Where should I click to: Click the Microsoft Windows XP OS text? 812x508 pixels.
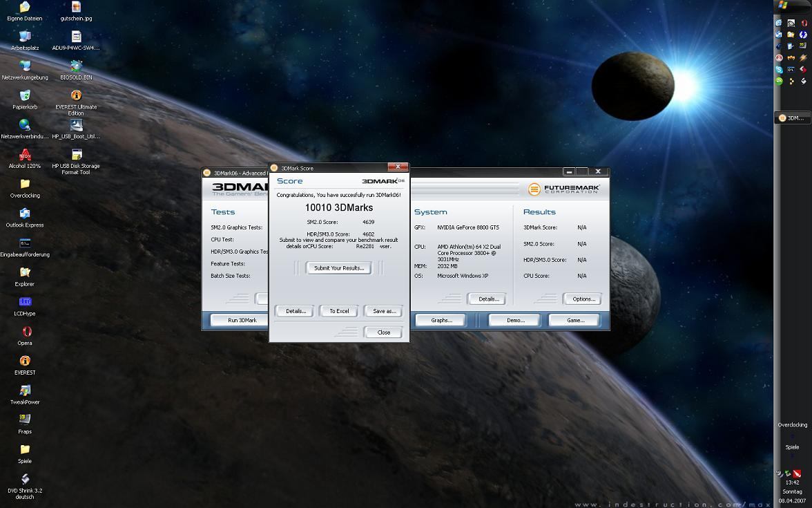pyautogui.click(x=463, y=276)
